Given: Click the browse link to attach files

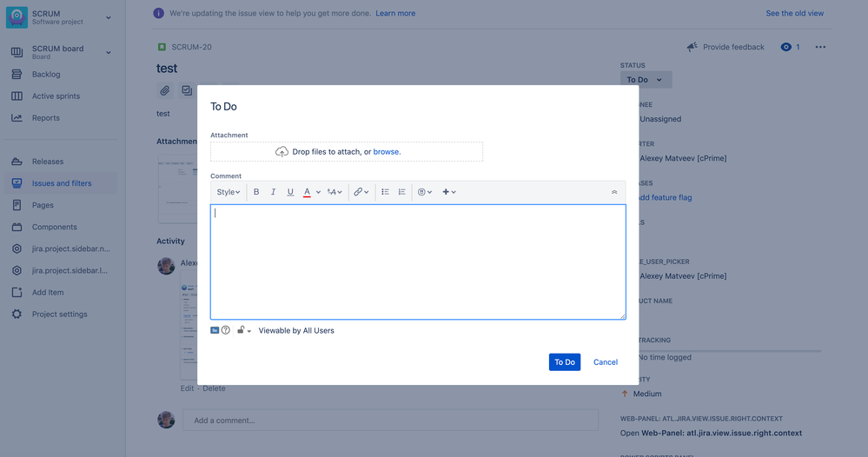Looking at the screenshot, I should point(386,152).
